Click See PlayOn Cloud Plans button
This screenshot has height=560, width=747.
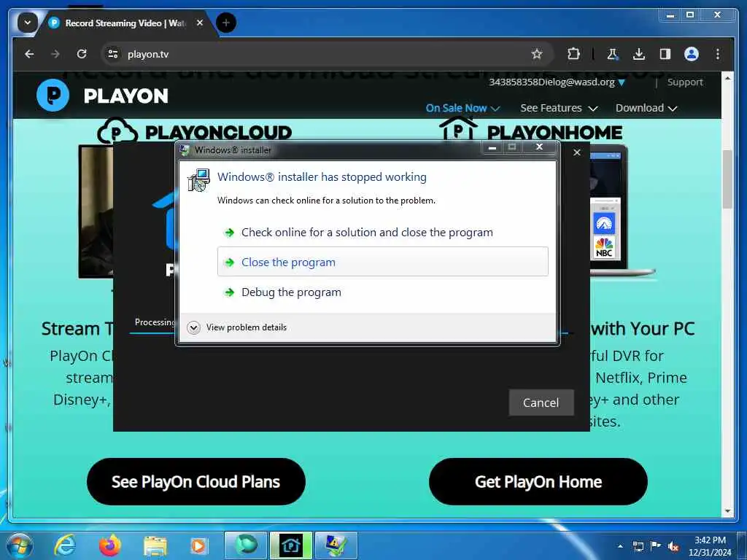click(x=196, y=481)
